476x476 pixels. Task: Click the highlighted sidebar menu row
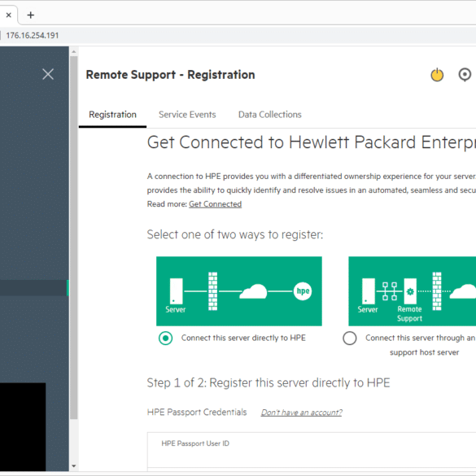coord(34,287)
